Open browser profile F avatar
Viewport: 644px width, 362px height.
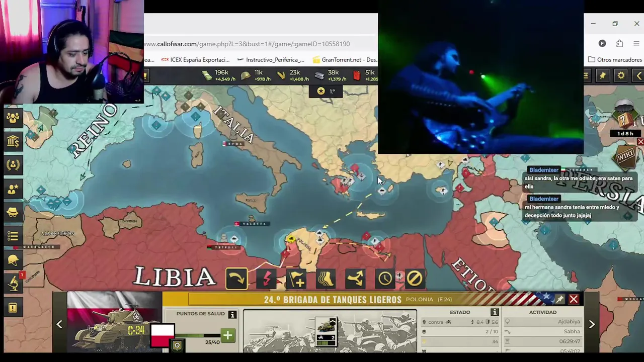coord(602,44)
